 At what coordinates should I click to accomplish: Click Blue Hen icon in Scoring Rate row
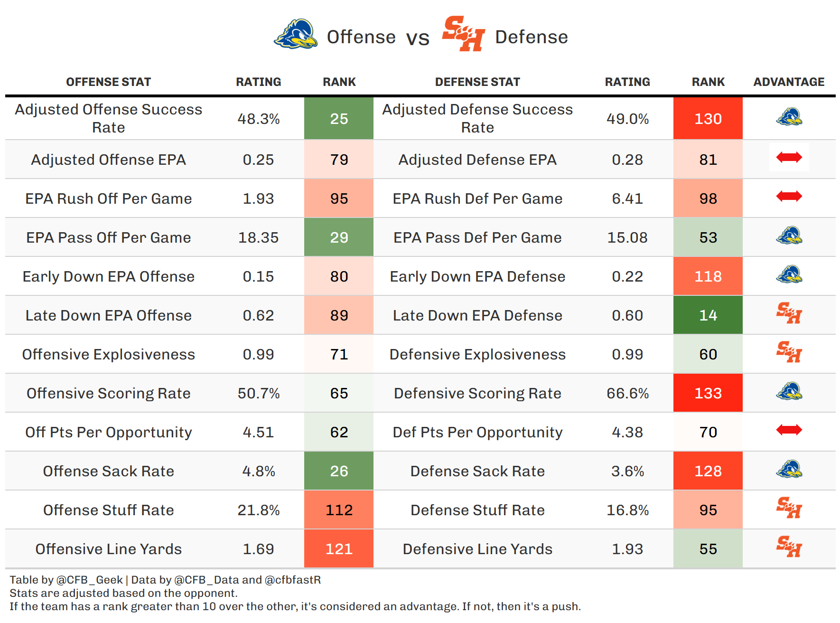click(789, 391)
